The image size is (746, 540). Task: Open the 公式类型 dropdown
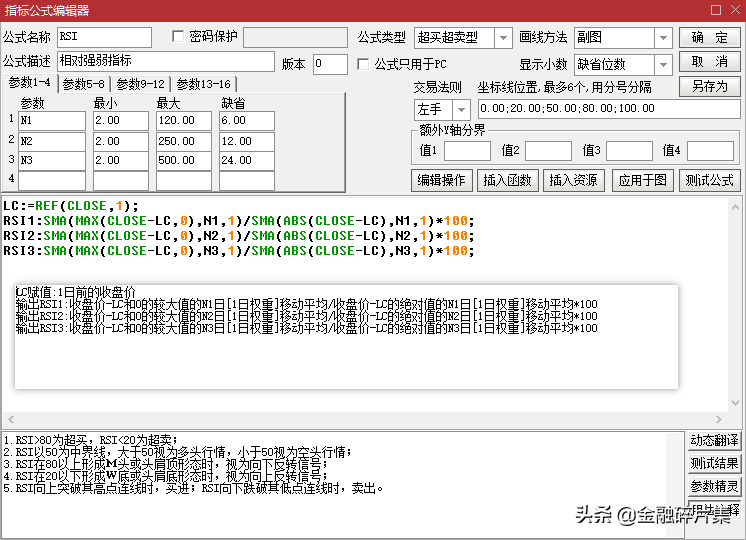(x=502, y=38)
